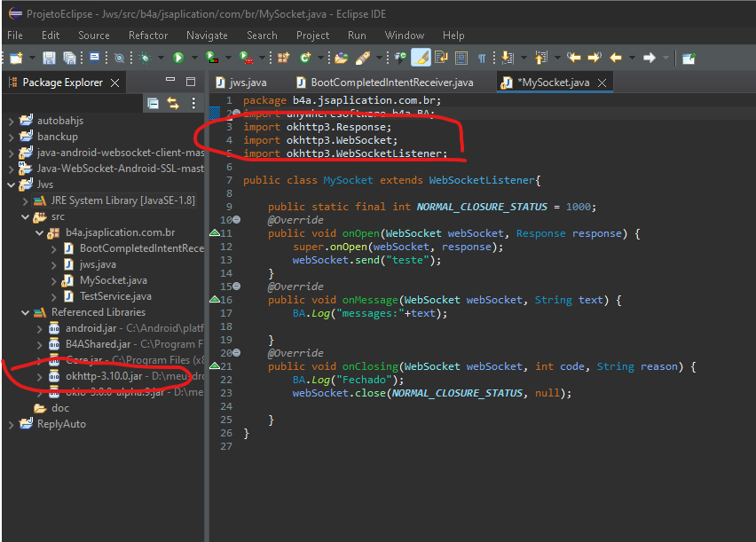The image size is (756, 542).
Task: Expand the autobahjs project
Action: click(x=10, y=121)
